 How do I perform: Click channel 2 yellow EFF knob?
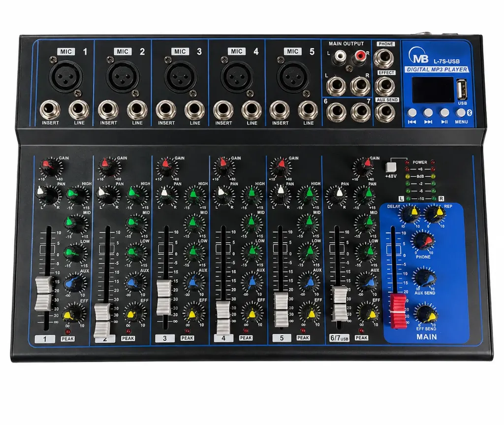pos(134,313)
